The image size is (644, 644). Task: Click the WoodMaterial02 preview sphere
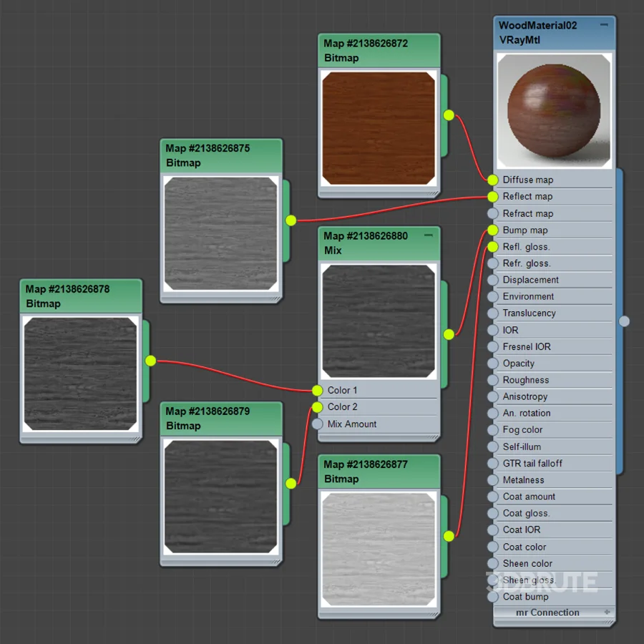tap(553, 111)
